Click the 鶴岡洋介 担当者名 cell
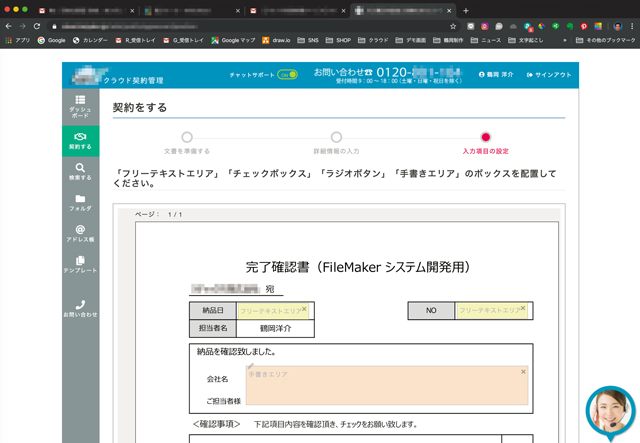Image resolution: width=640 pixels, height=443 pixels. coord(276,328)
